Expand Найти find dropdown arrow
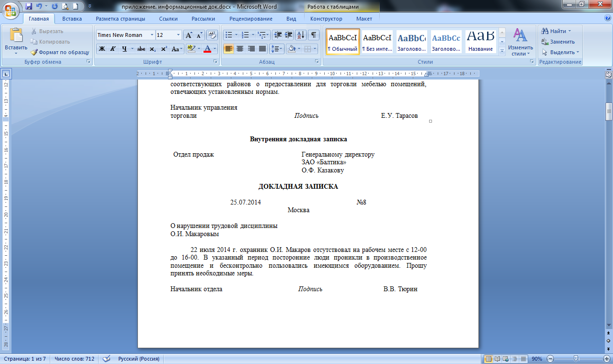 569,31
